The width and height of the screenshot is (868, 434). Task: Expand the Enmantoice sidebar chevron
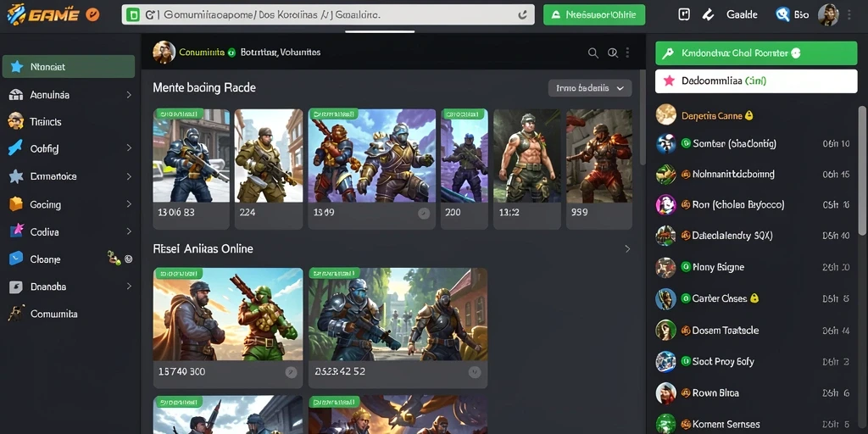pyautogui.click(x=129, y=176)
